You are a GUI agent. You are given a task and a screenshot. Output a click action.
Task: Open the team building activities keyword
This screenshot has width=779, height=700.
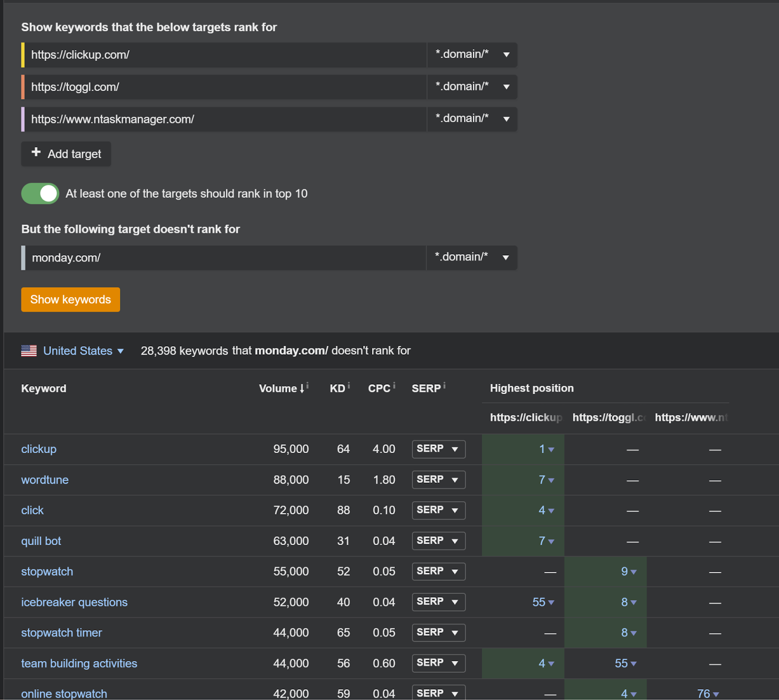click(x=79, y=663)
